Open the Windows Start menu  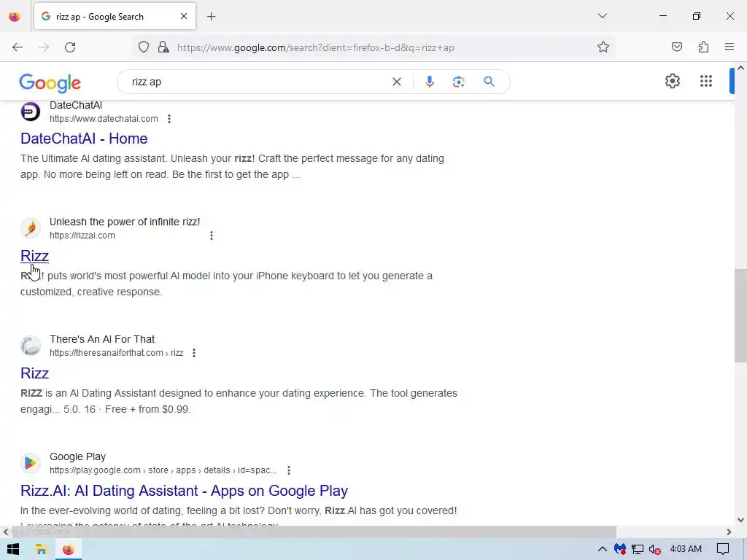(13, 550)
